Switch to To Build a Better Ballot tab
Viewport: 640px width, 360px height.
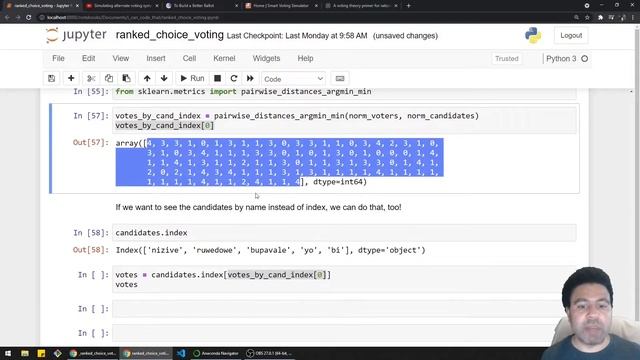pyautogui.click(x=202, y=6)
